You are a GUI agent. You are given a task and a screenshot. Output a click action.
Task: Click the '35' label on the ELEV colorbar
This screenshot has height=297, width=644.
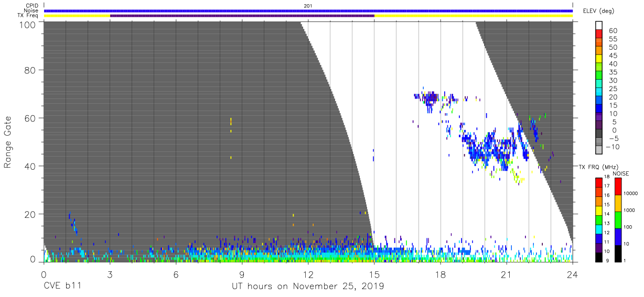[613, 72]
